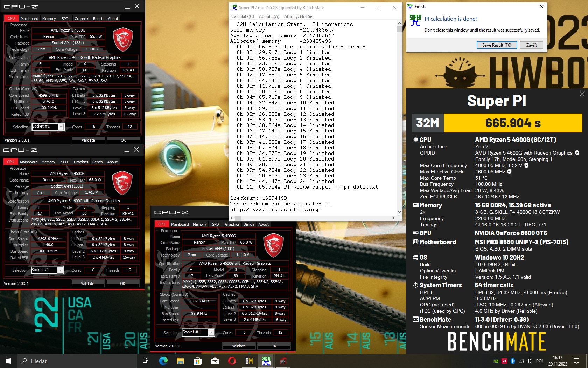Open SPD tab in middle-left CPU-Z
The height and width of the screenshot is (368, 588).
(x=64, y=162)
